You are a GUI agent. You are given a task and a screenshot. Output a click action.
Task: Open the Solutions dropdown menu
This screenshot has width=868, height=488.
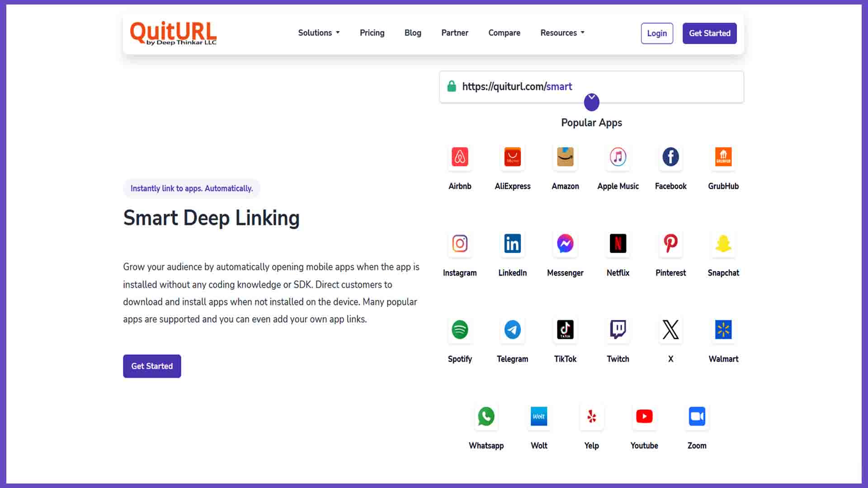319,33
